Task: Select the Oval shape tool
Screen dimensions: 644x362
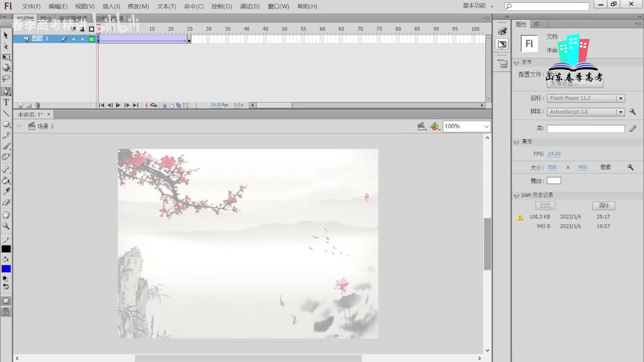Action: pyautogui.click(x=6, y=124)
